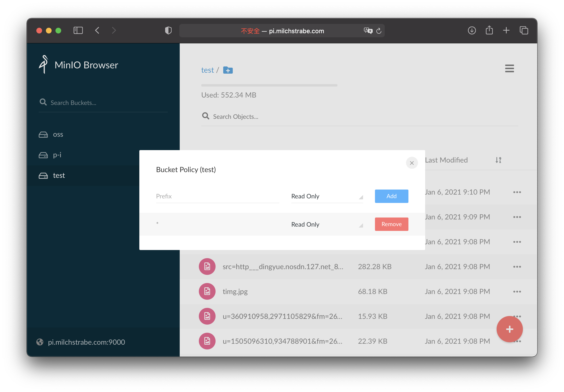Click the Remove policy button

coord(391,224)
